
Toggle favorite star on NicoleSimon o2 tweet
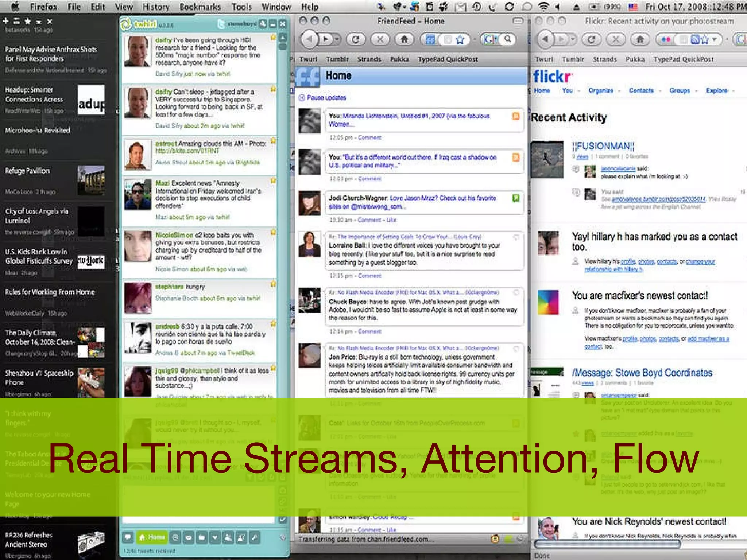coord(273,232)
